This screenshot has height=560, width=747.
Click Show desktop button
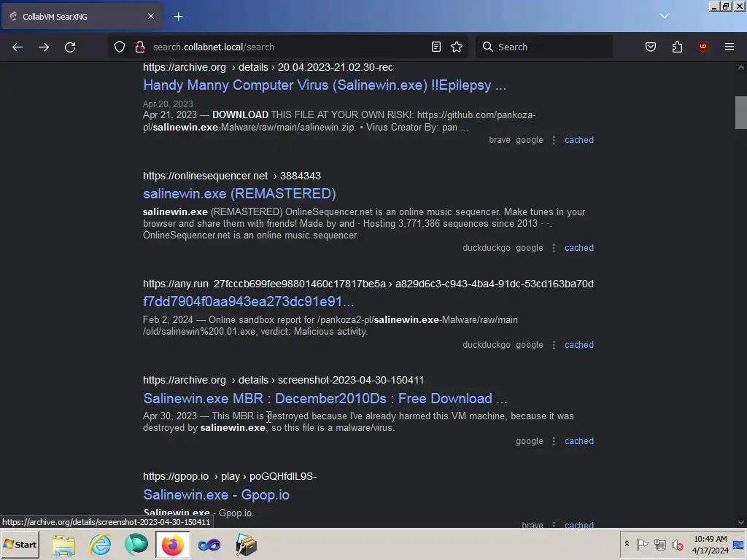click(739, 545)
